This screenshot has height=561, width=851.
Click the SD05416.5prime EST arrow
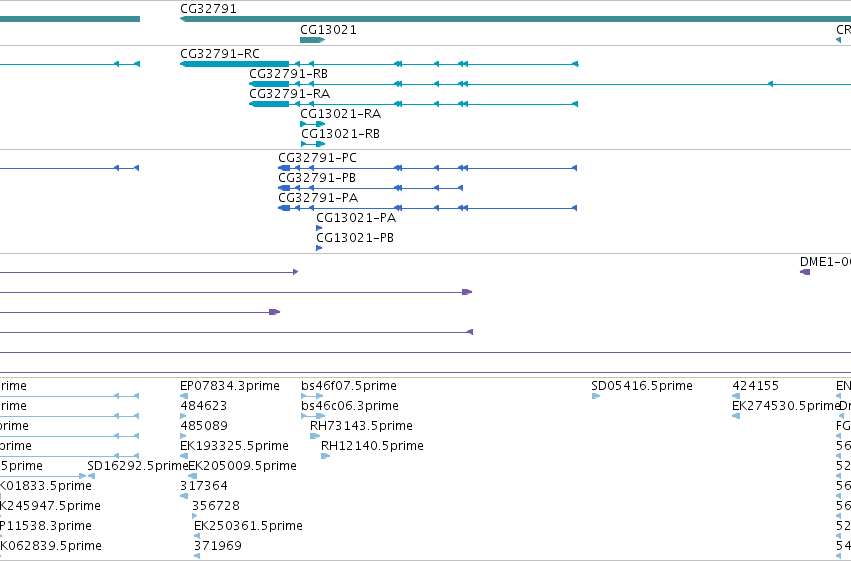595,396
